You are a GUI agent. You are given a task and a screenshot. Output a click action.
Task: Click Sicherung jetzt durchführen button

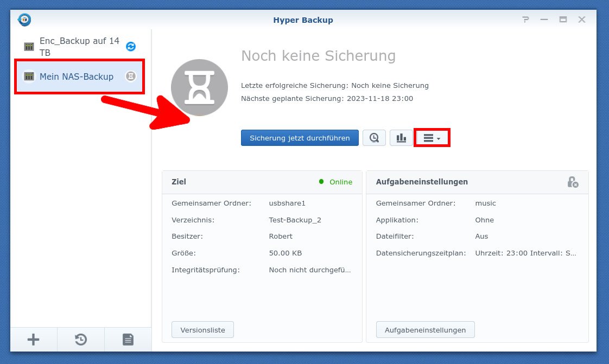(x=299, y=137)
